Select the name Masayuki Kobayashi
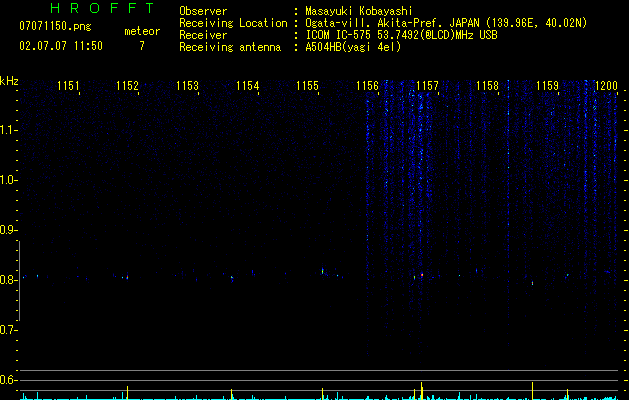629x400 pixels. (x=359, y=11)
